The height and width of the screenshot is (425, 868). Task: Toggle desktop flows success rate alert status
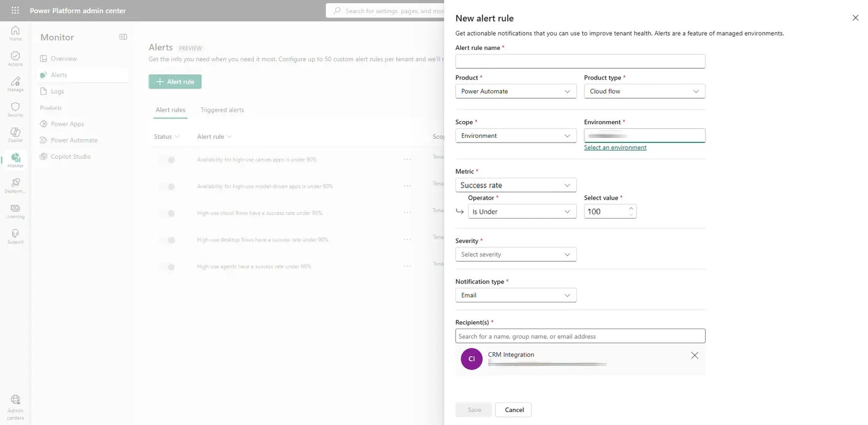tap(167, 240)
